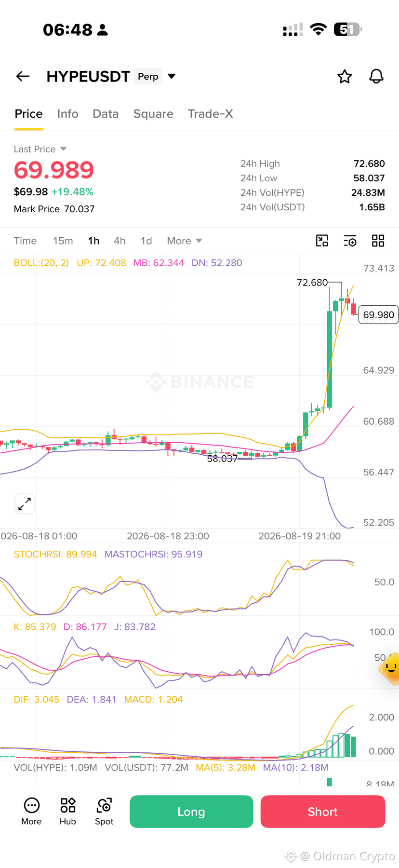Image resolution: width=399 pixels, height=868 pixels.
Task: Switch to the Square tab
Action: (x=153, y=114)
